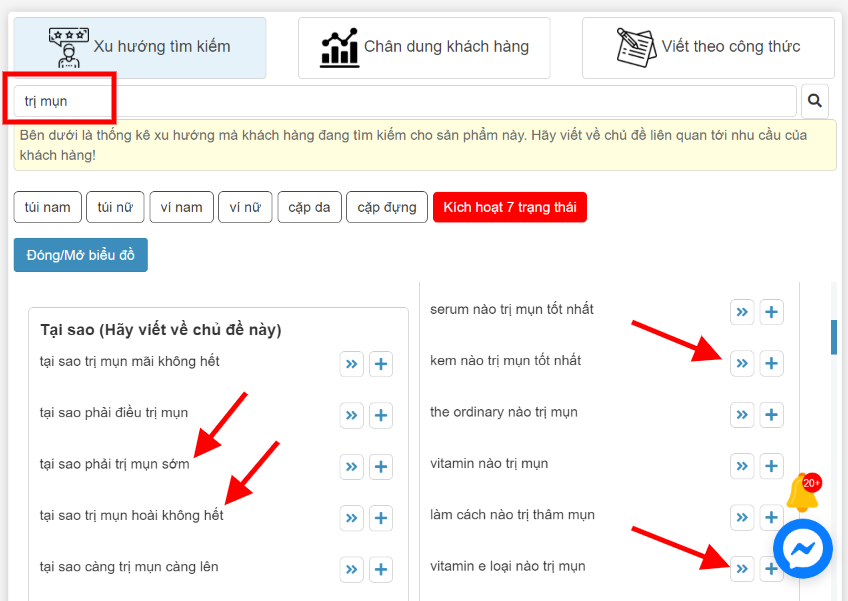
Task: Open the notification bell showing 20+
Action: (804, 493)
